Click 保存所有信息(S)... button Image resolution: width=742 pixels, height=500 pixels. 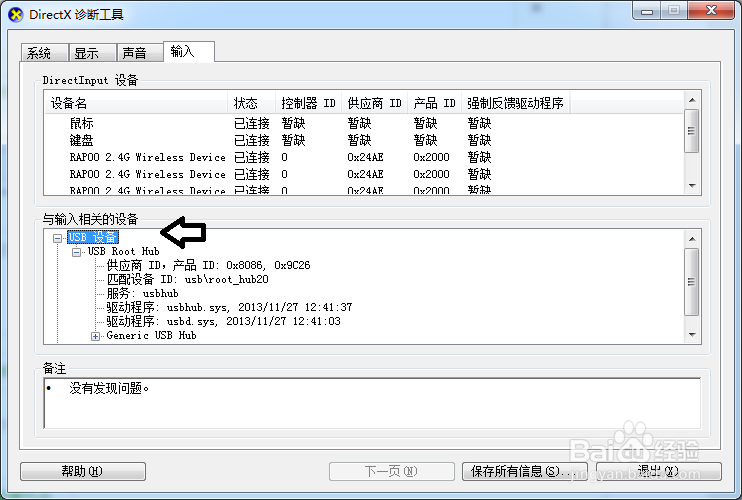point(525,471)
